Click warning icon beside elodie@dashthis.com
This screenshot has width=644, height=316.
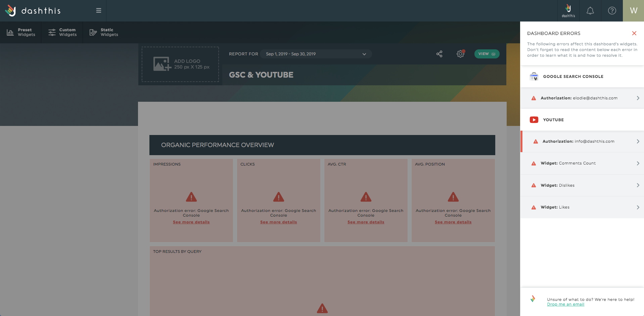(534, 98)
